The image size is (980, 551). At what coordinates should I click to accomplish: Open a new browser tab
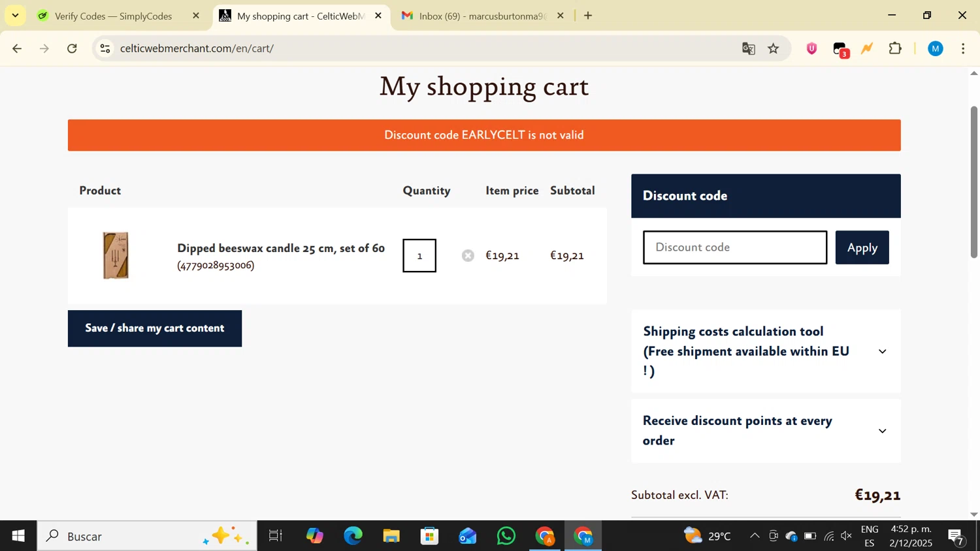click(588, 16)
